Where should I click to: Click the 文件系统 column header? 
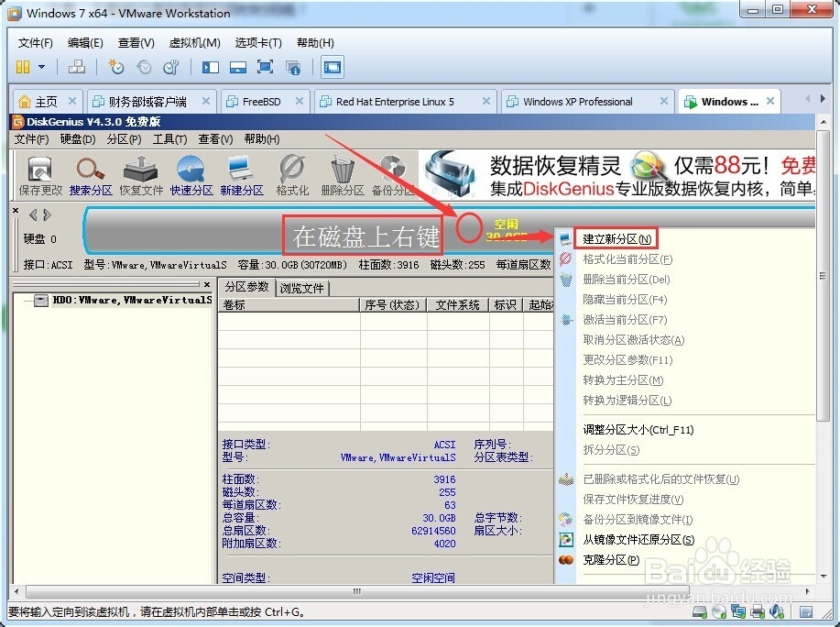[457, 305]
